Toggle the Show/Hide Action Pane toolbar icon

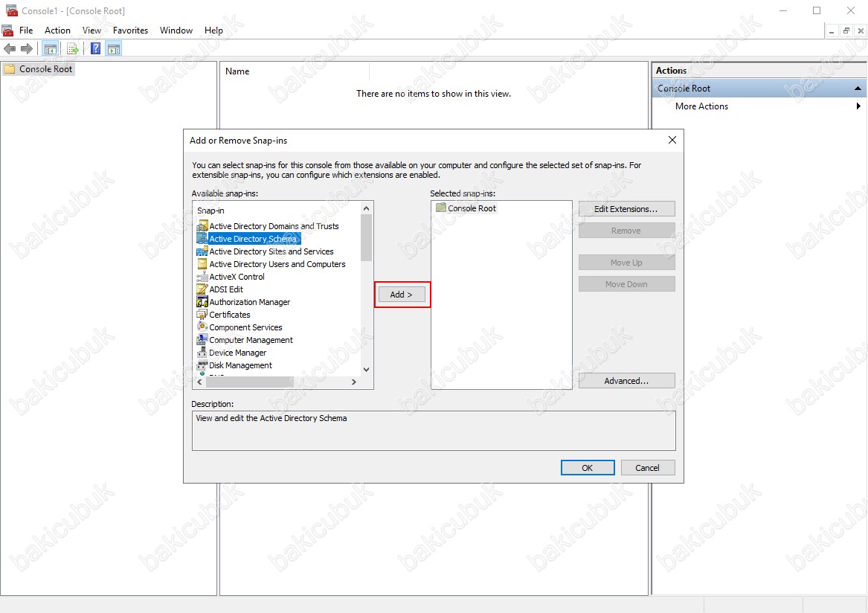(114, 49)
